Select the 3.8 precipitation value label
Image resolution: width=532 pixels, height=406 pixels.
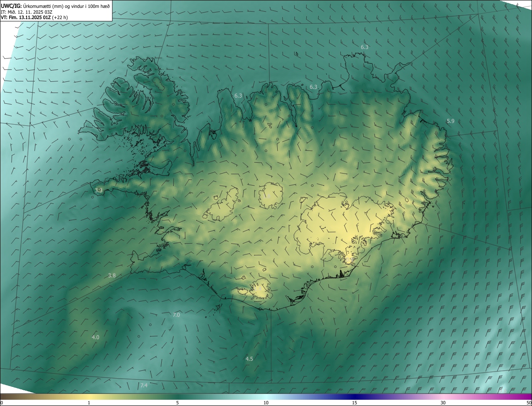point(112,275)
